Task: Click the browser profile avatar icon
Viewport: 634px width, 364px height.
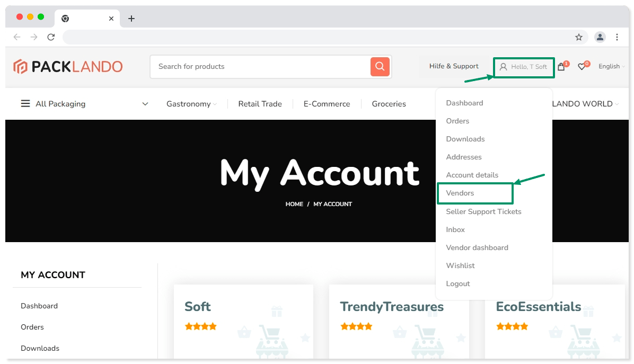Action: click(x=600, y=37)
